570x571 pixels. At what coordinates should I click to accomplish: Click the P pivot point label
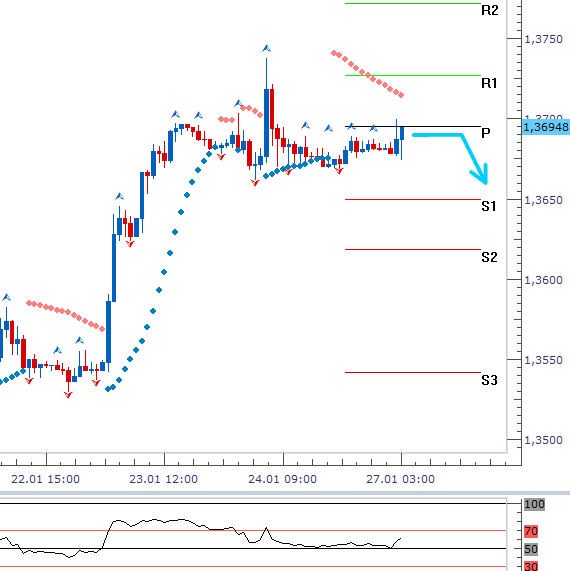pyautogui.click(x=486, y=133)
